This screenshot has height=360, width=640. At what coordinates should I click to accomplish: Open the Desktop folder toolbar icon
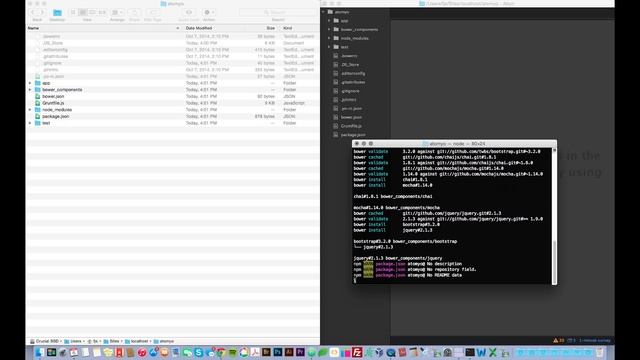[x=57, y=13]
